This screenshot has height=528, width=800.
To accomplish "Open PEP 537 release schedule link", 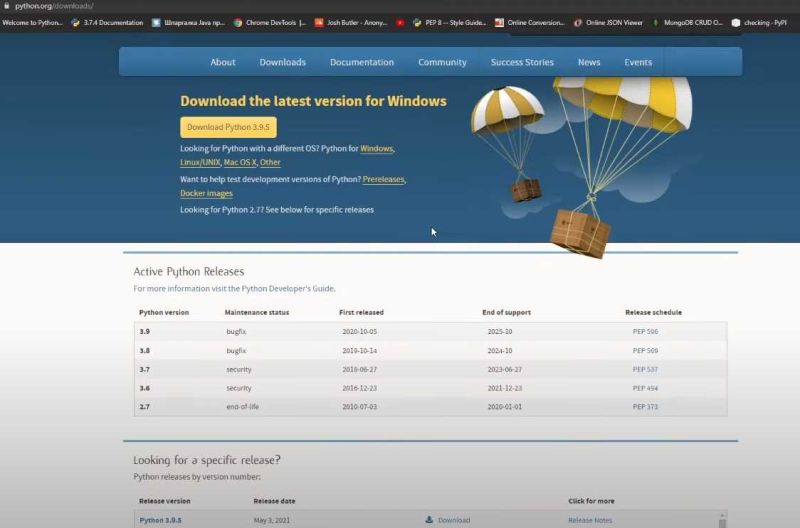I will [645, 369].
